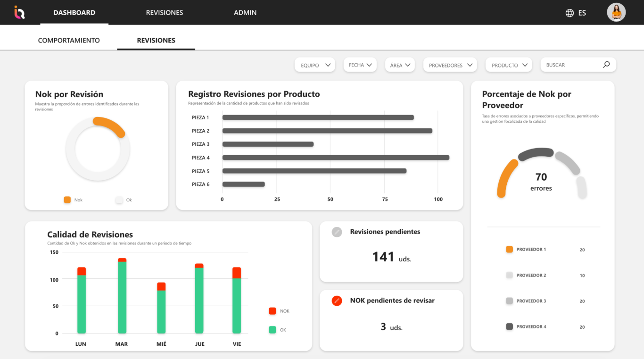Image resolution: width=644 pixels, height=359 pixels.
Task: Open Revisiones in the top navigation
Action: click(x=164, y=13)
